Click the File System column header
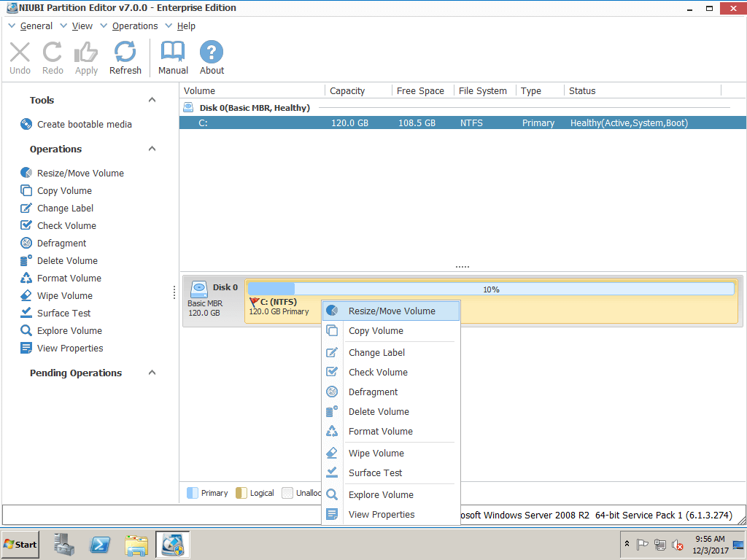 pos(485,90)
